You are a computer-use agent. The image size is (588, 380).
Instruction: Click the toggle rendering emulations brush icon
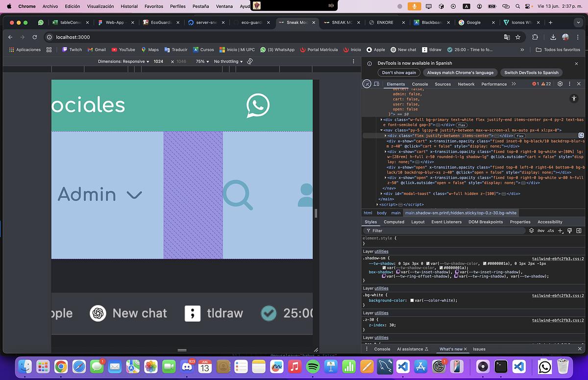569,230
